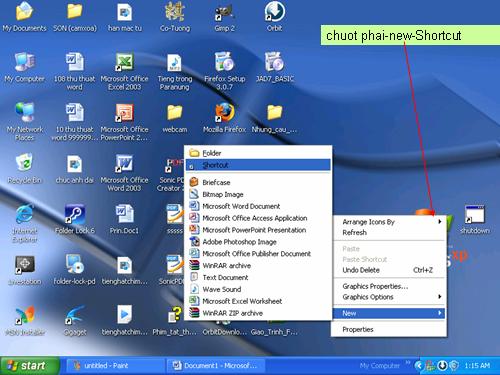Create a new WinRAR archive
The height and width of the screenshot is (375, 500).
[258, 266]
